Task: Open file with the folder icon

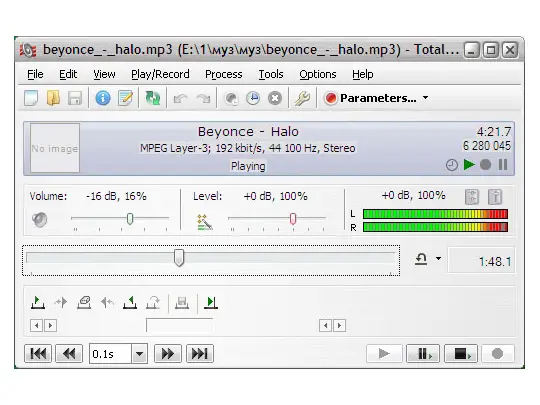Action: click(53, 98)
